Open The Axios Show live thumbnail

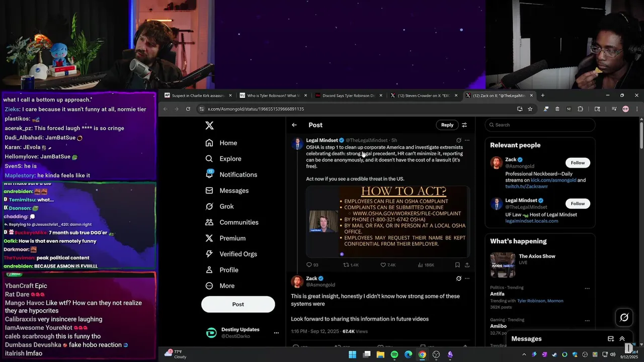pyautogui.click(x=503, y=265)
